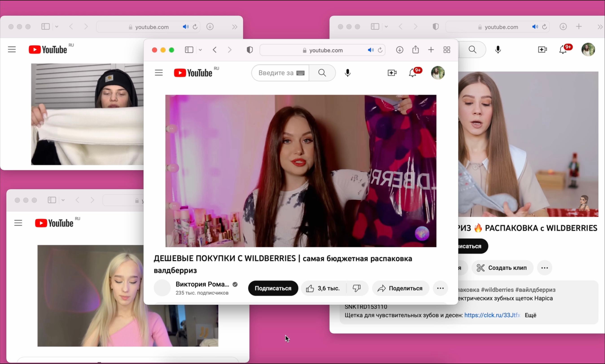The height and width of the screenshot is (364, 605).
Task: Open YouTube guide menu in front window
Action: (x=159, y=73)
